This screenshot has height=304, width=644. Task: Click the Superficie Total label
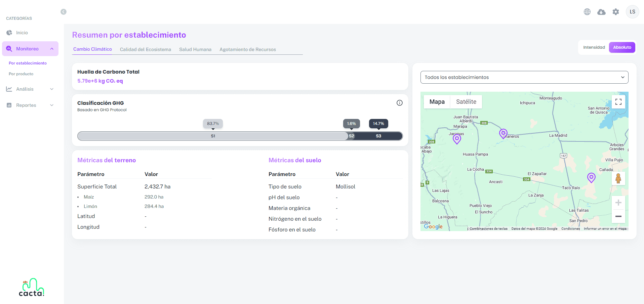pyautogui.click(x=97, y=186)
